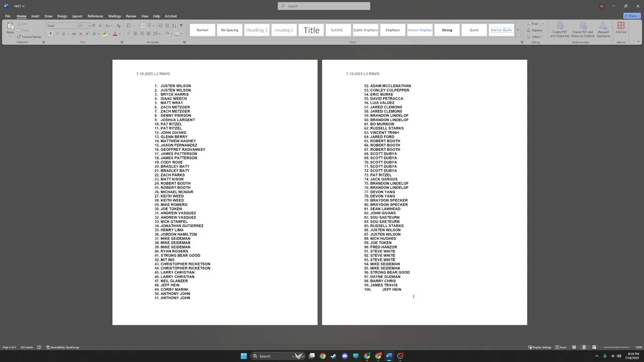
Task: Open the Mailings tab
Action: (x=115, y=16)
